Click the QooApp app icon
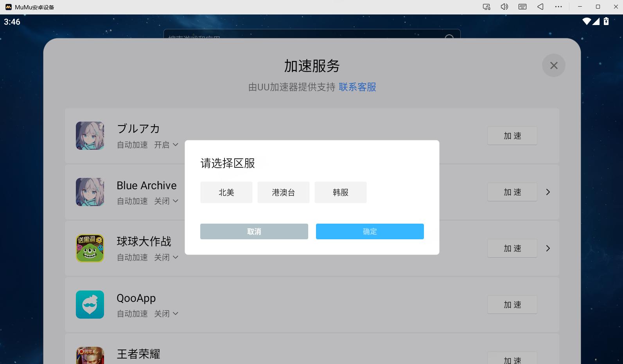623x364 pixels. tap(90, 305)
